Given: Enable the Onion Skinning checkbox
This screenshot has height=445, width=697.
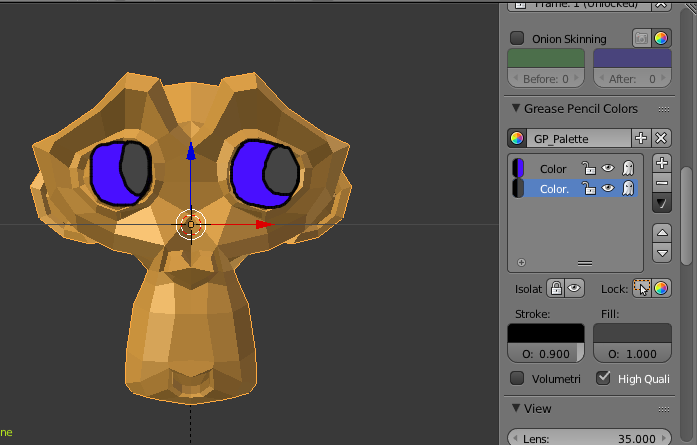Looking at the screenshot, I should pyautogui.click(x=517, y=38).
